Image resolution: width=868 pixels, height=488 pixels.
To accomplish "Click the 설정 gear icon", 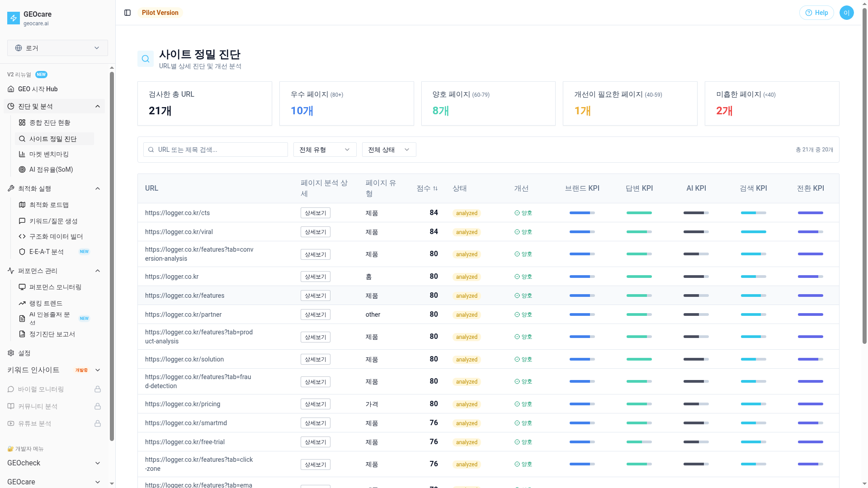I will [10, 353].
